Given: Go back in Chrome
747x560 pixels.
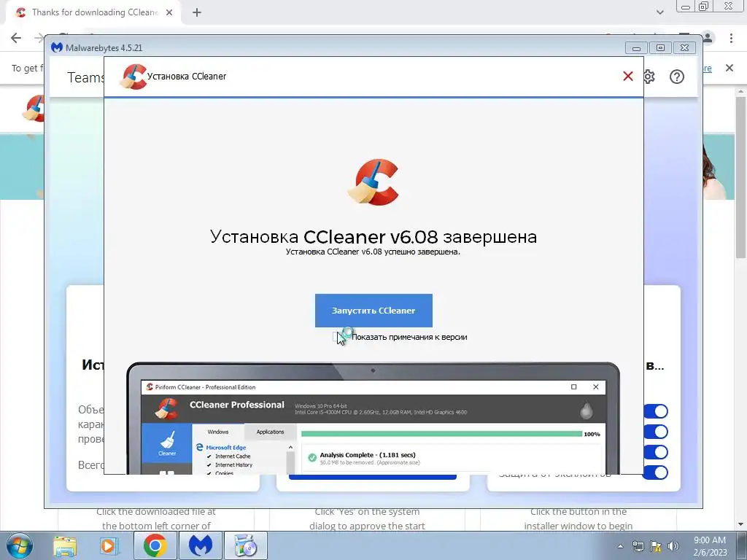Looking at the screenshot, I should pyautogui.click(x=16, y=38).
